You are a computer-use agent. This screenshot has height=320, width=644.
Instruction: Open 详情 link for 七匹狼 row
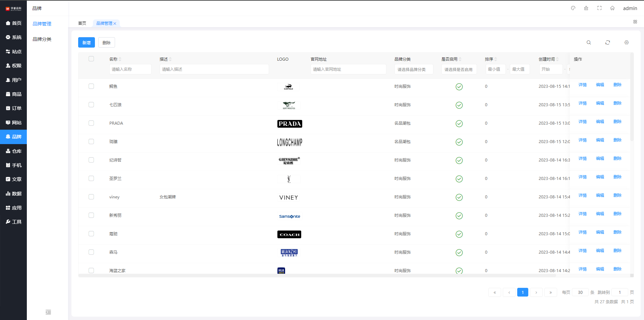coord(582,103)
